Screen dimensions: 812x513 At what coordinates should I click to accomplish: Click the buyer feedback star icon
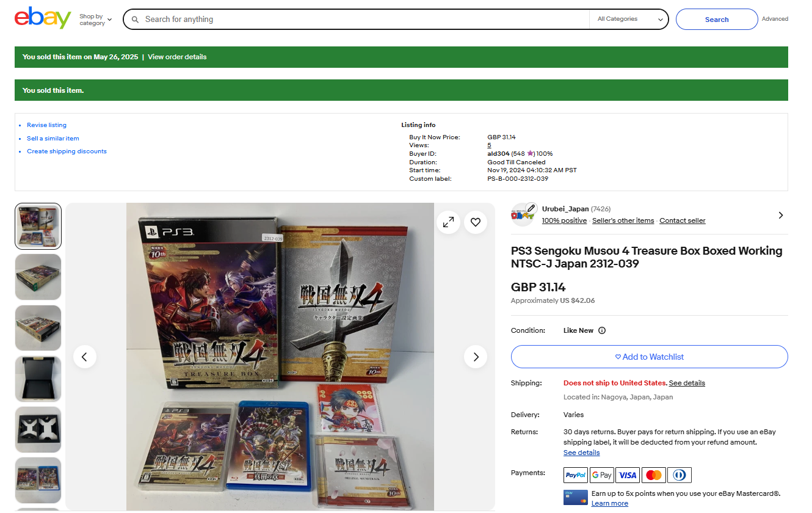[531, 154]
